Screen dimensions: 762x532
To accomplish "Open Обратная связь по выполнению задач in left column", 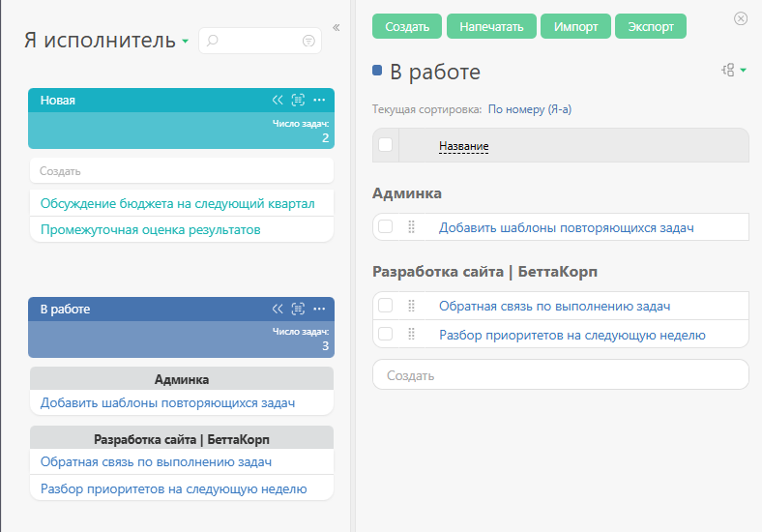I will (156, 462).
